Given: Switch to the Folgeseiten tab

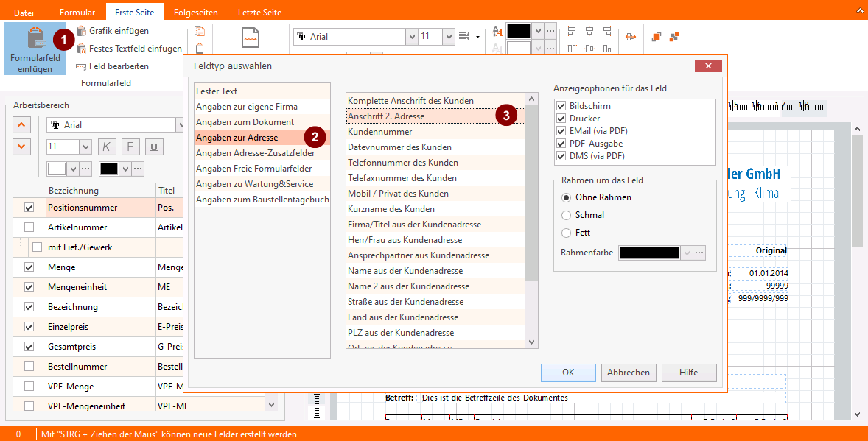Looking at the screenshot, I should coord(196,13).
